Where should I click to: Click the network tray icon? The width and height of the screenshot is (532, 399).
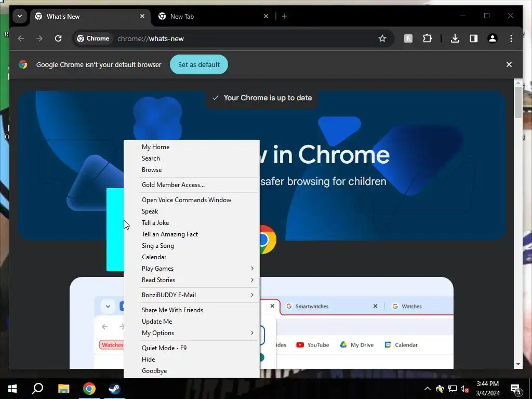click(x=453, y=389)
